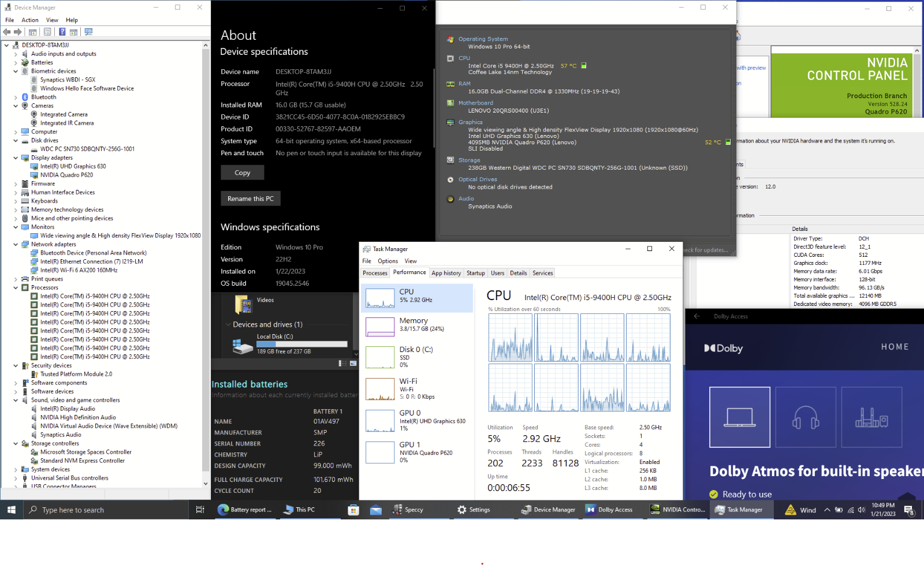Switch to the Startup tab in Task Manager
This screenshot has height=565, width=924.
point(476,273)
